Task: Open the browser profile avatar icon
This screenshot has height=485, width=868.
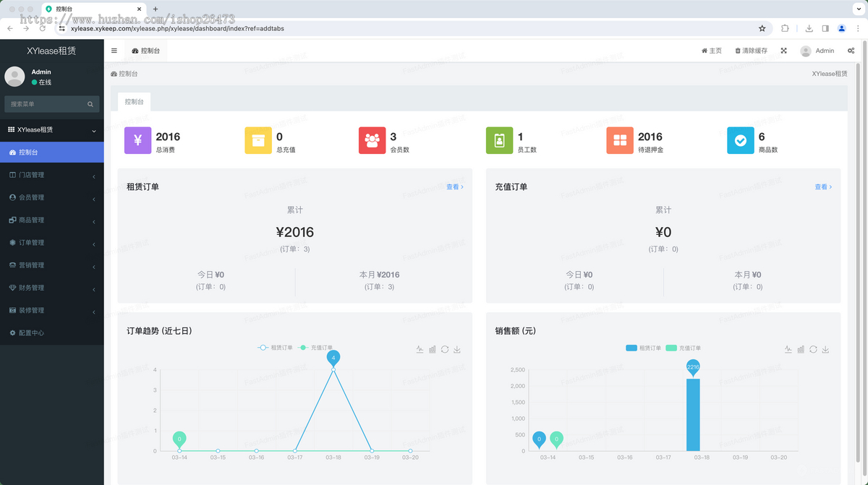Action: (x=842, y=28)
